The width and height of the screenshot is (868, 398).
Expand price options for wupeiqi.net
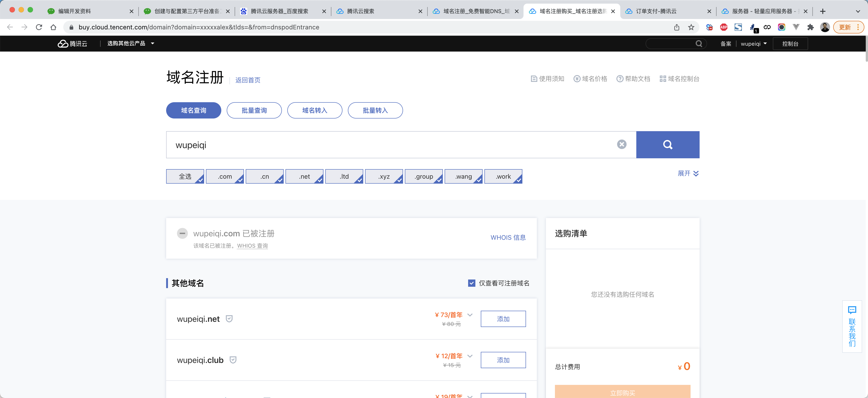point(470,315)
